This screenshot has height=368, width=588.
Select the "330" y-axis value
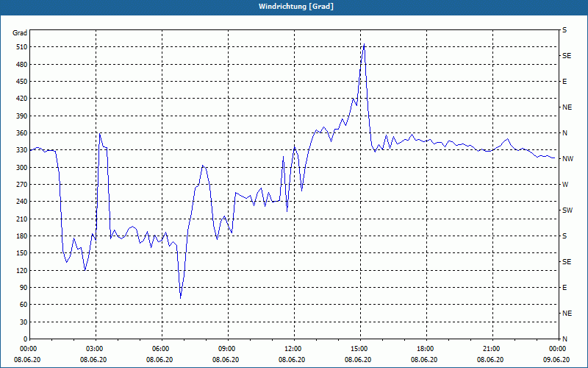pyautogui.click(x=22, y=150)
